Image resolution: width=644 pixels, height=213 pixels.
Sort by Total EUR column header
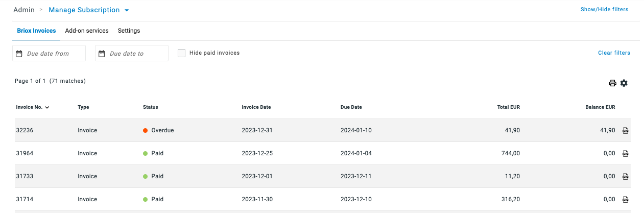(x=508, y=107)
